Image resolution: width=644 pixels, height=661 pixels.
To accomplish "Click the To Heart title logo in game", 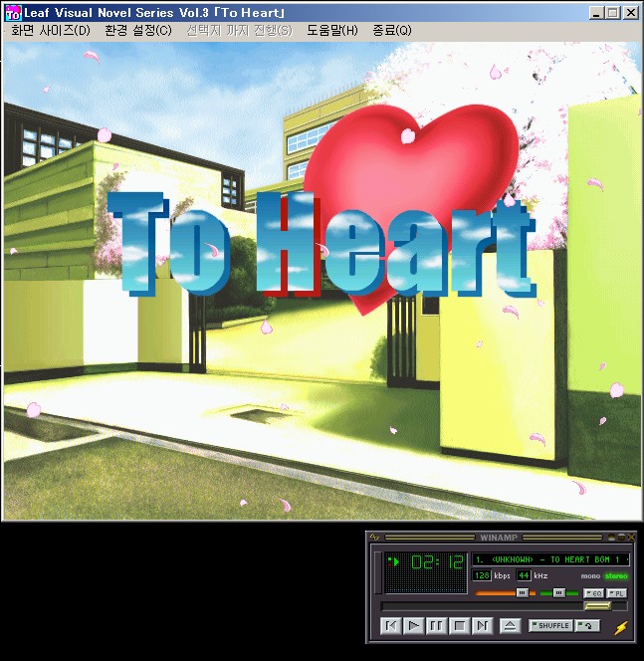I will pyautogui.click(x=322, y=245).
